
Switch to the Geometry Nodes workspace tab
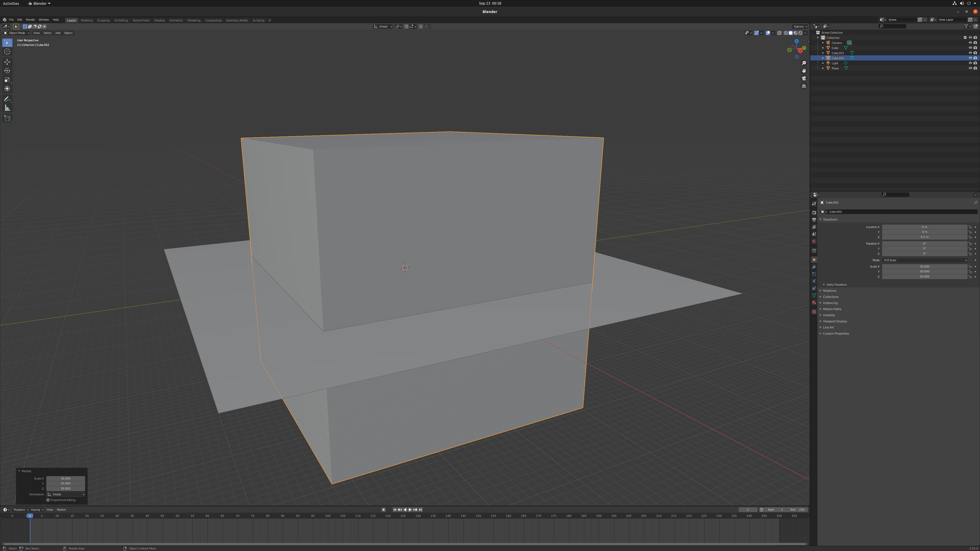[x=237, y=20]
